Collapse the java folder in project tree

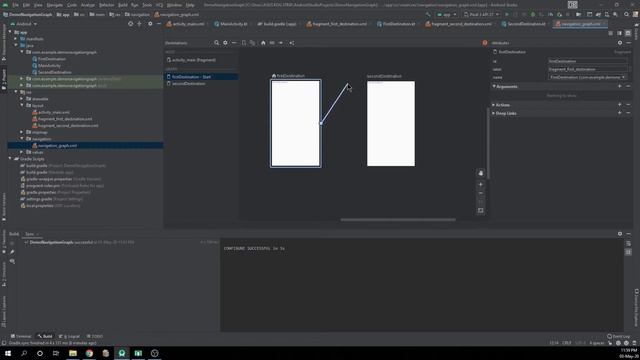point(16,46)
